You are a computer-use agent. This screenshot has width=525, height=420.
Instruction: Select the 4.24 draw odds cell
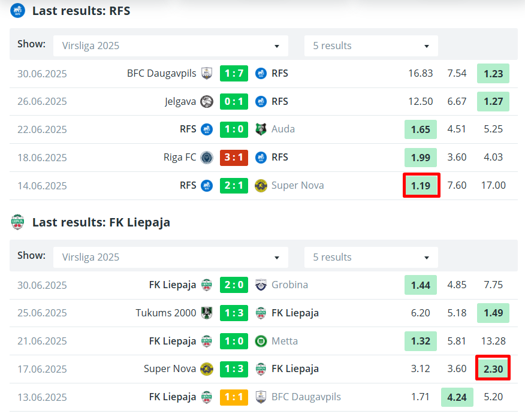(x=457, y=397)
